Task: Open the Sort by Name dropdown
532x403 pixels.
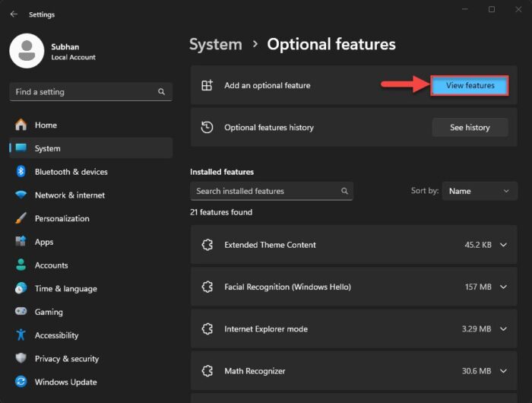Action: (480, 191)
